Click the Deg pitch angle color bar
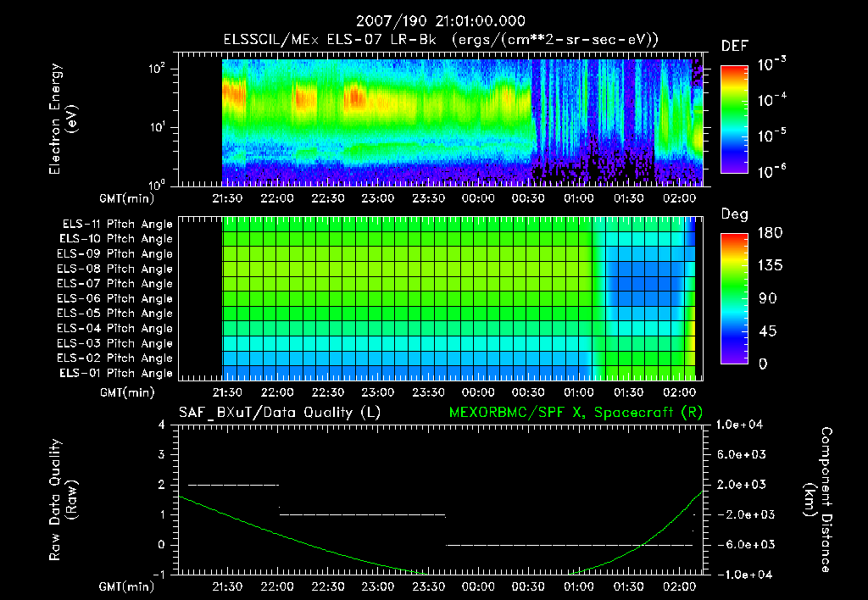Viewport: 868px width, 600px height. pyautogui.click(x=734, y=299)
